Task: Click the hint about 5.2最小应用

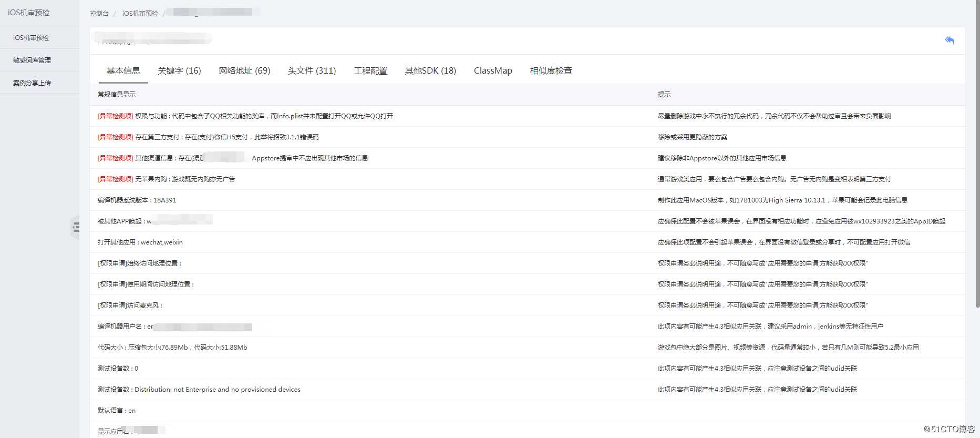Action: coord(788,348)
